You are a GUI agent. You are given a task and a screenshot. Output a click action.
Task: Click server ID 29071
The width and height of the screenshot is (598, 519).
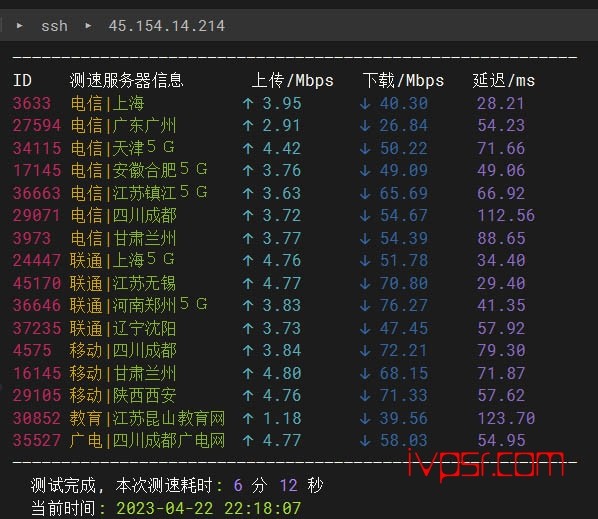[x=37, y=215]
